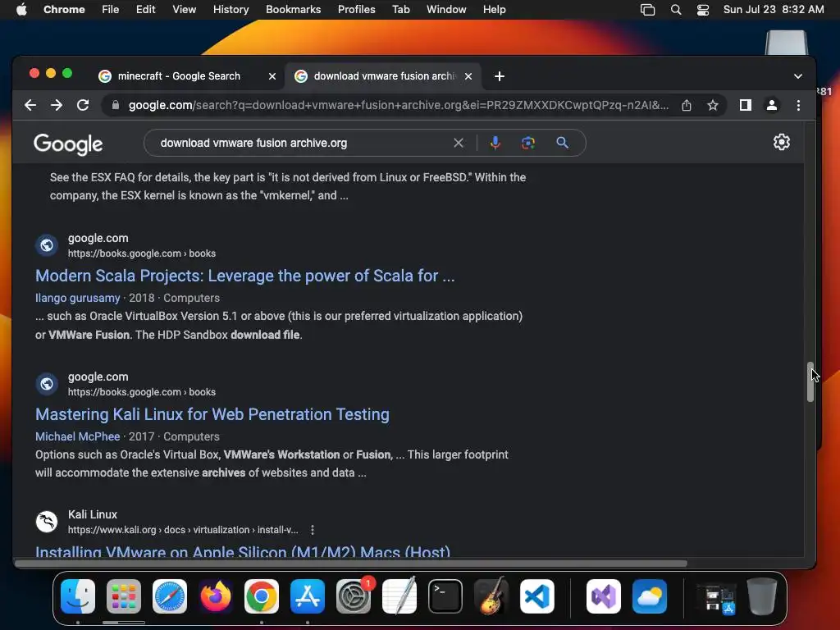Open Mastering Kali Linux result link
Viewport: 840px width, 630px height.
212,414
